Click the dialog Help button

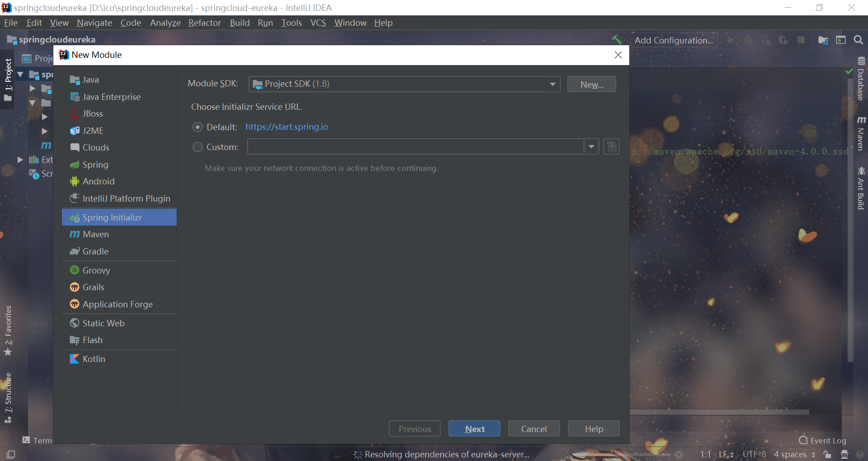tap(594, 428)
